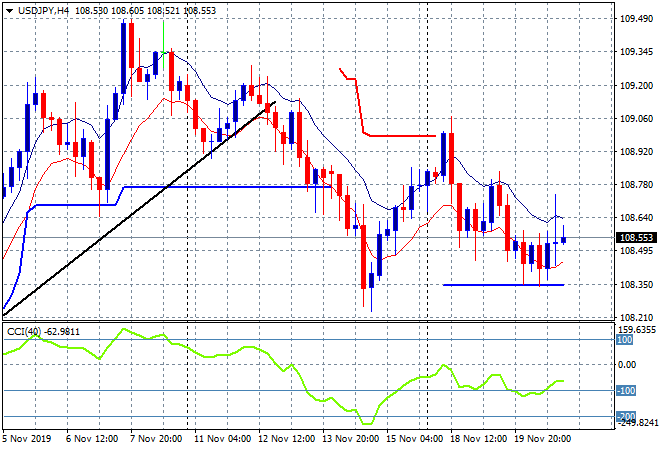Click the chart dropdown triangle beside USDJPY,H4
Image resolution: width=660 pixels, height=450 pixels.
9,11
